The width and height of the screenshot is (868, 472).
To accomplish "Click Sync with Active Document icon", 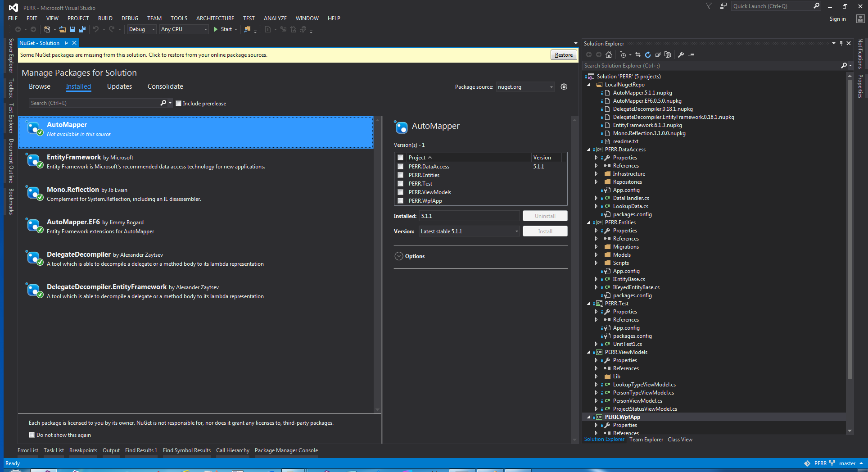I will [x=638, y=54].
